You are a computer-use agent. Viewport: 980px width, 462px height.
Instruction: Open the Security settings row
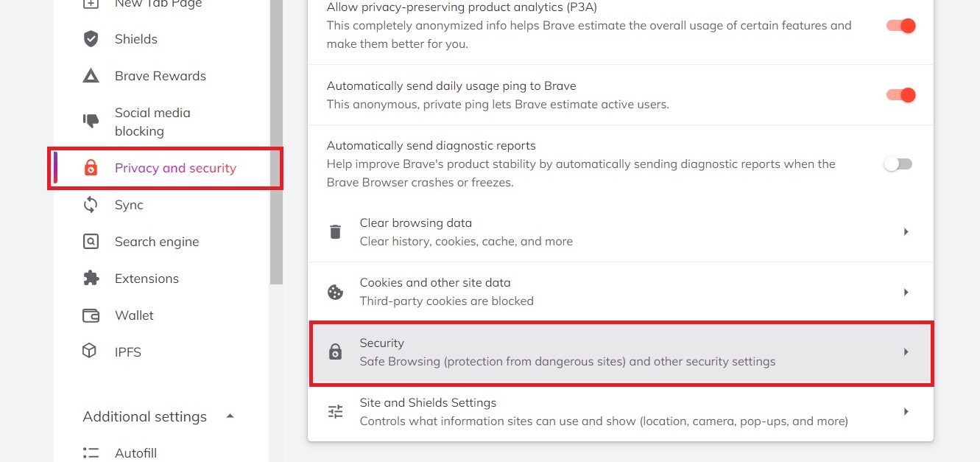621,352
